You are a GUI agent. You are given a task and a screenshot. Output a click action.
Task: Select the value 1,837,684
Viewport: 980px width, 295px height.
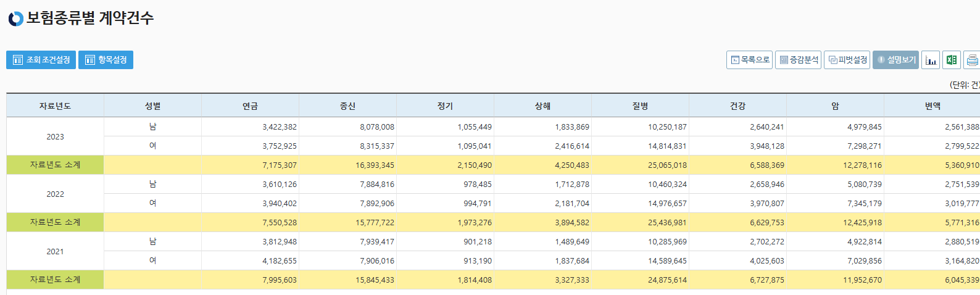(572, 261)
